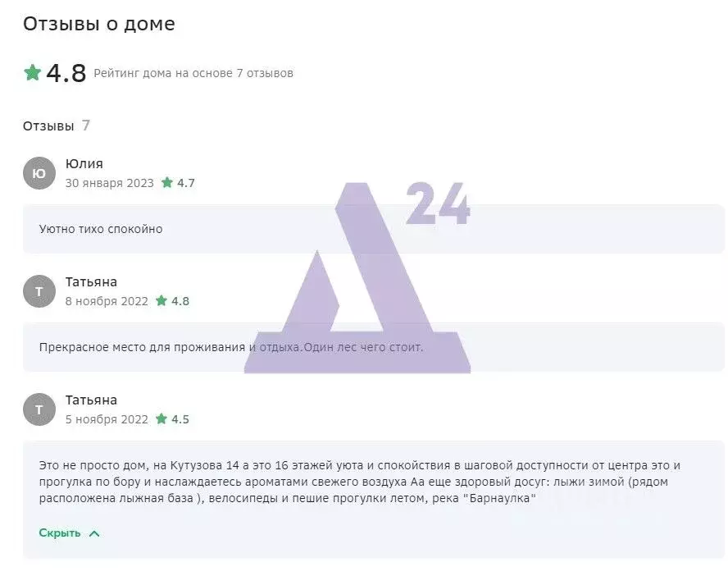Click name Татьяна above 8 ноября 2022

click(x=91, y=282)
